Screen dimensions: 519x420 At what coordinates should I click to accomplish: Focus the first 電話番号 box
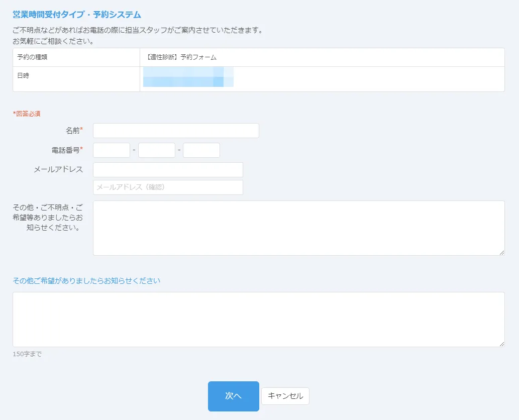pyautogui.click(x=112, y=150)
